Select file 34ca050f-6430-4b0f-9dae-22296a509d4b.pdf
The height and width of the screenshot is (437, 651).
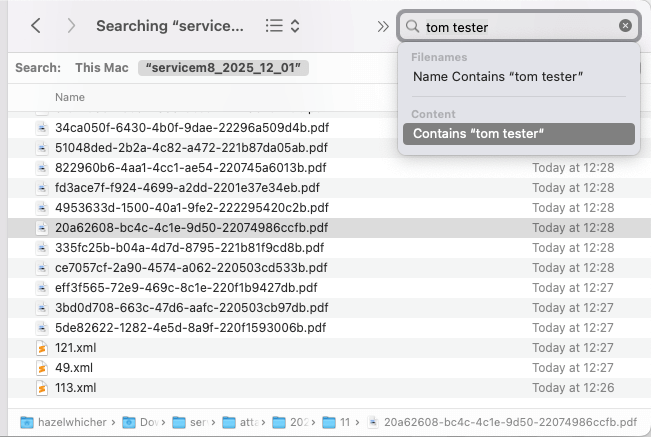(x=190, y=128)
